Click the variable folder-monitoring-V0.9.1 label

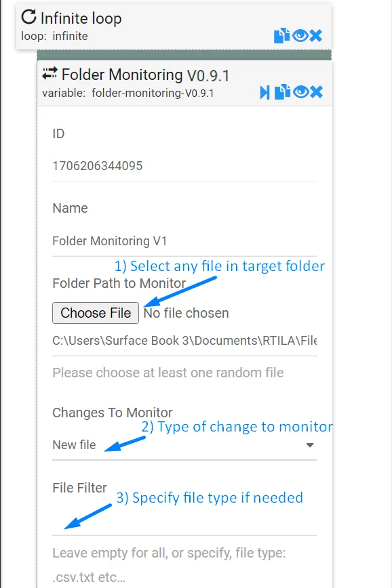[128, 93]
